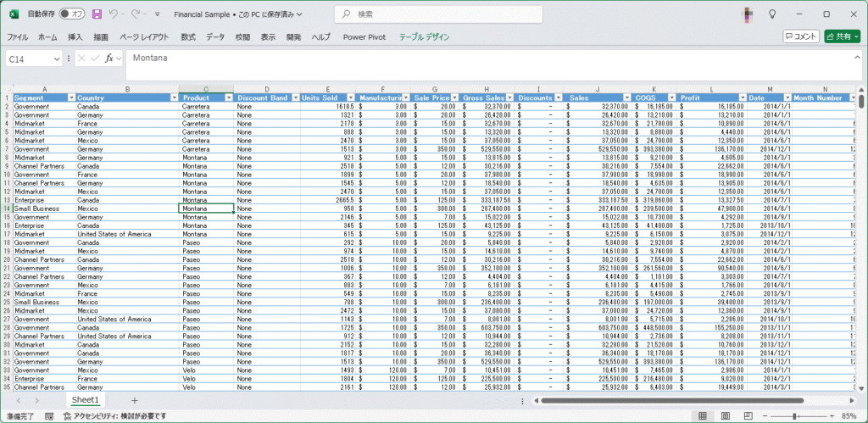Click the lightbulb tips icon
The height and width of the screenshot is (423, 868).
point(772,14)
